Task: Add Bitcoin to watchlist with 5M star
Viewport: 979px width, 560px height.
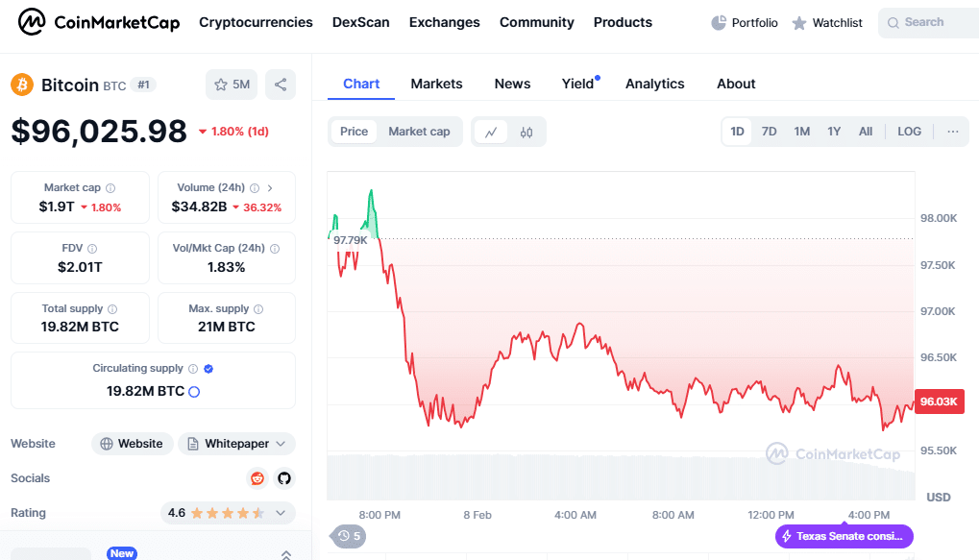Action: (232, 85)
